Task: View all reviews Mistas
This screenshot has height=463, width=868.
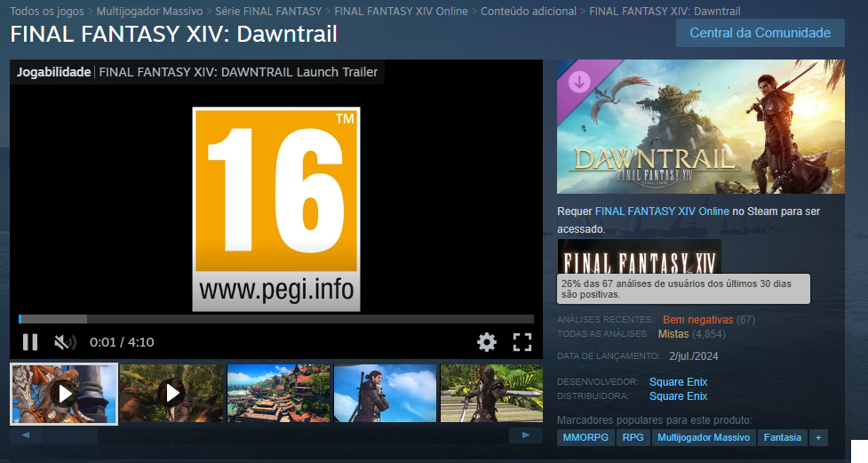Action: point(673,334)
